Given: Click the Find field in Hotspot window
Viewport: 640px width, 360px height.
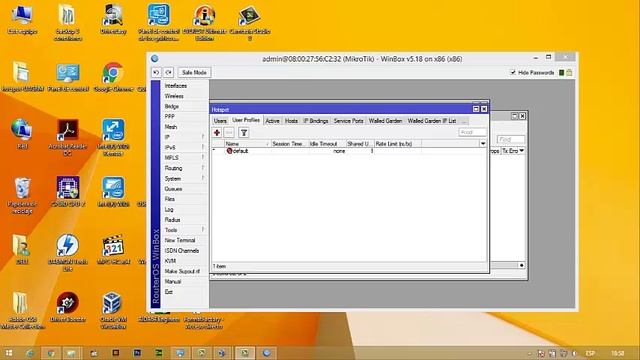Looking at the screenshot, I should point(472,132).
